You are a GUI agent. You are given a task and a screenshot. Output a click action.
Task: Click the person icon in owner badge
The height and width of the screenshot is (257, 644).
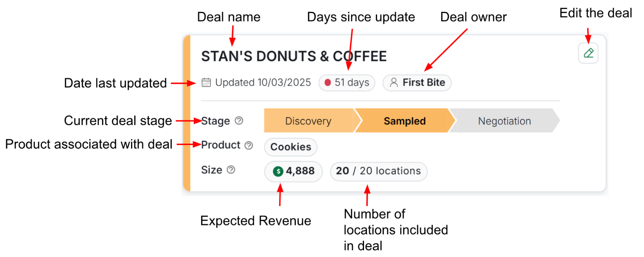(x=394, y=83)
